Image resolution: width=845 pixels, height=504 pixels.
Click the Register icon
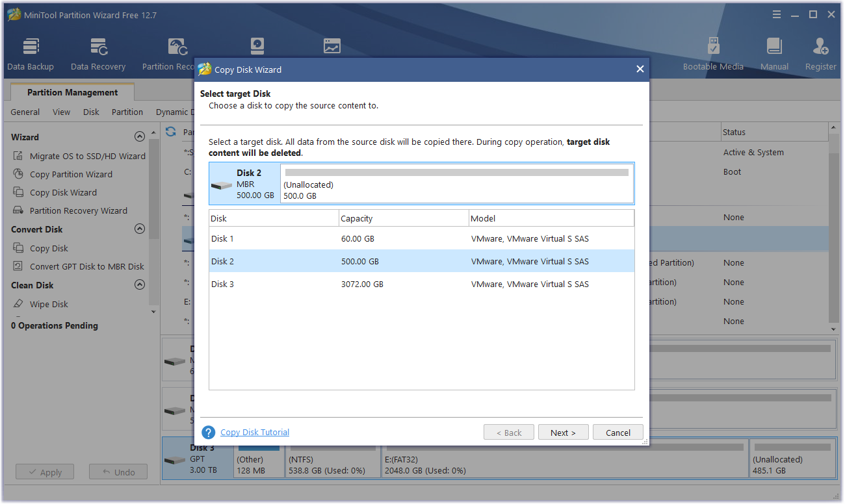[x=820, y=47]
